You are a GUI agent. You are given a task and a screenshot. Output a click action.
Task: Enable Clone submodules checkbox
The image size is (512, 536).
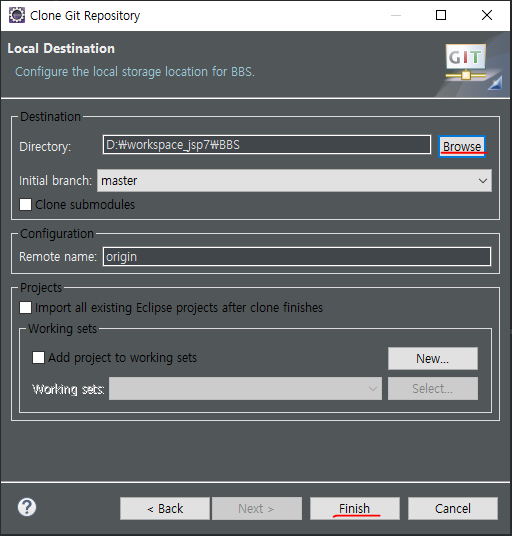pos(26,204)
